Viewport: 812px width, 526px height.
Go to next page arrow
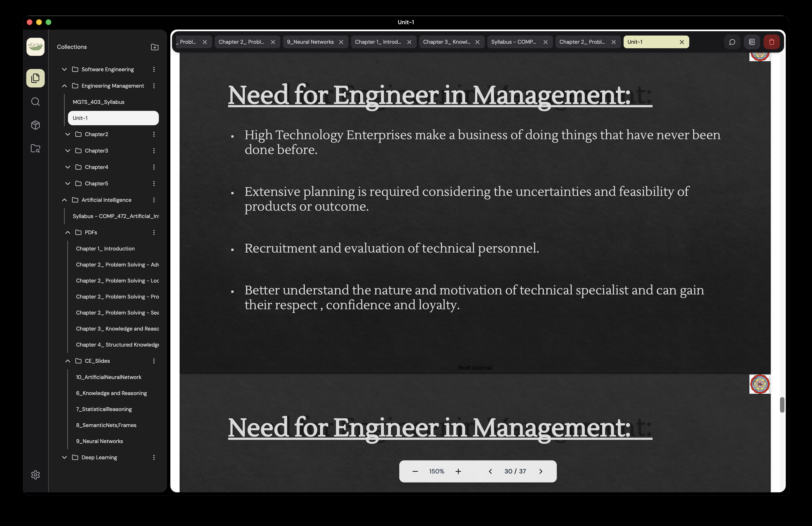click(540, 471)
